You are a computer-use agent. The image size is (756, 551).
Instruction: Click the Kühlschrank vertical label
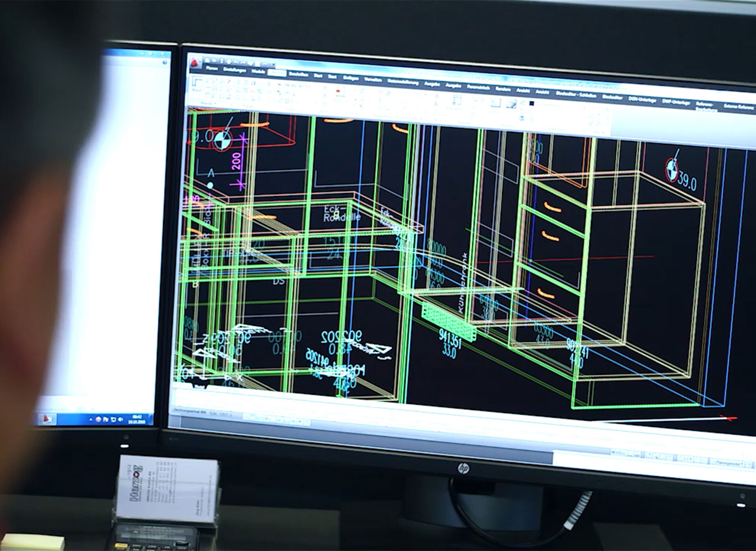point(463,283)
